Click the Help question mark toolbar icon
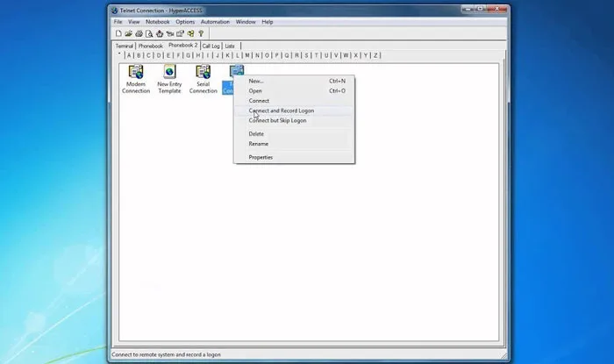This screenshot has height=364, width=614. click(201, 33)
